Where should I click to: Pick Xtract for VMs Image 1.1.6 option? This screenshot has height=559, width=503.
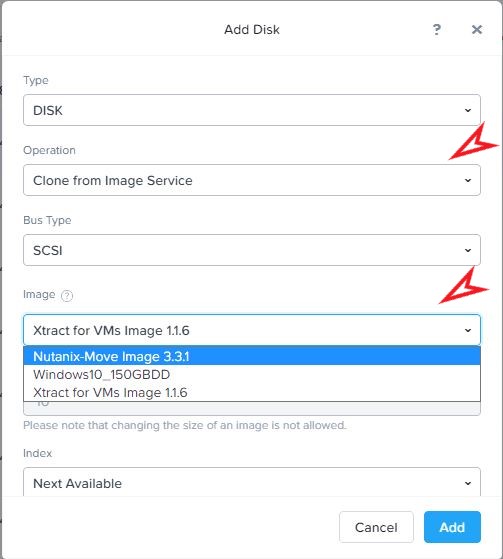click(252, 393)
